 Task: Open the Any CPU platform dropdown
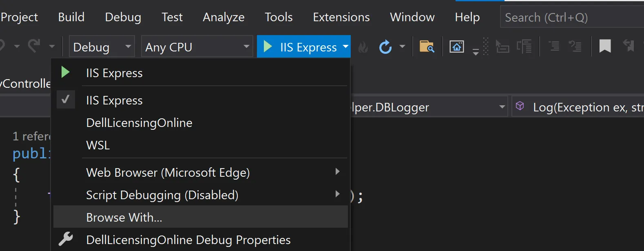(197, 47)
